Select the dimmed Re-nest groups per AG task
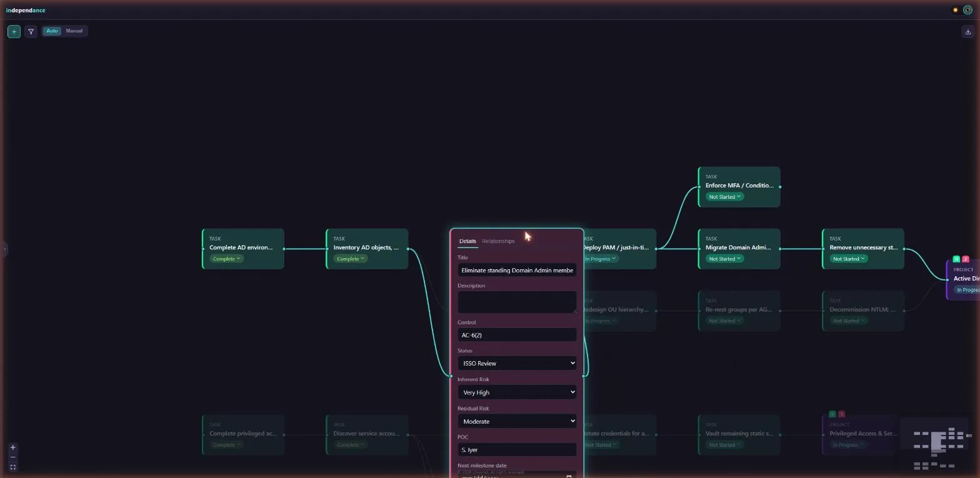980x478 pixels. pyautogui.click(x=739, y=311)
